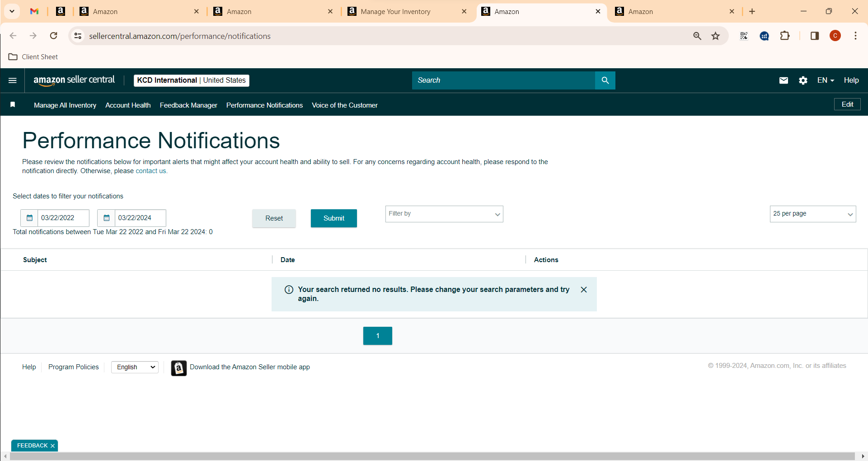This screenshot has height=461, width=868.
Task: Open Voice of the Customer
Action: click(x=345, y=105)
